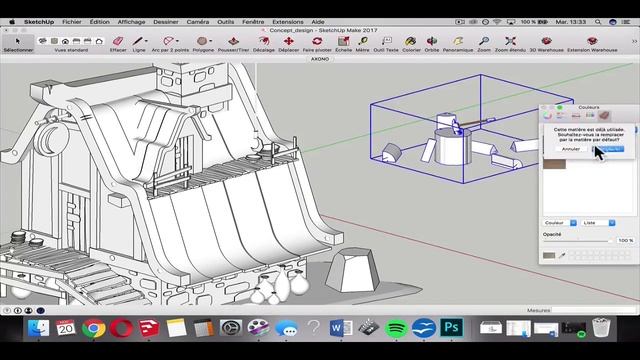Image resolution: width=640 pixels, height=360 pixels.
Task: Open the Outils menu
Action: click(226, 22)
